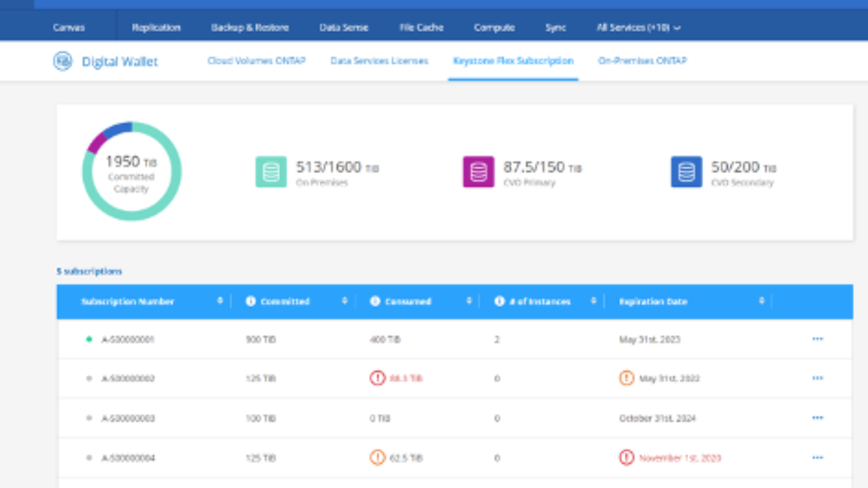868x488 pixels.
Task: Sort by the Committed column arrows
Action: 344,302
